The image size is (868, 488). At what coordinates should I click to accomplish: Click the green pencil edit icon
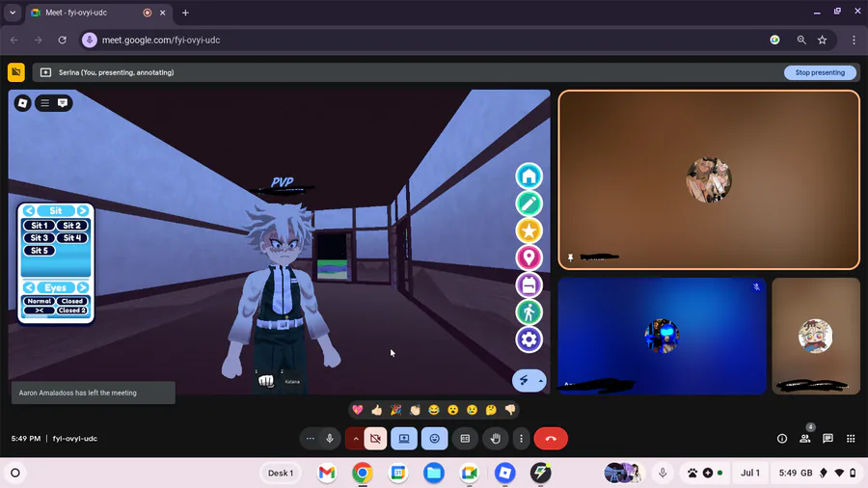tap(529, 203)
